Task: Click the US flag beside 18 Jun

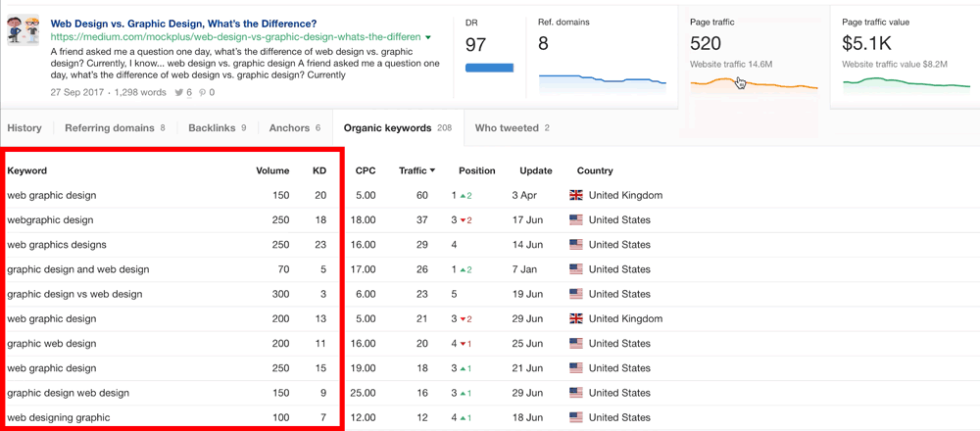Action: pos(576,417)
